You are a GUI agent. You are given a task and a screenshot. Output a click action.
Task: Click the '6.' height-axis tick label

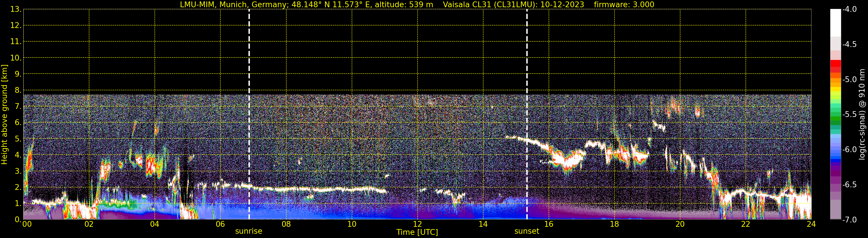pyautogui.click(x=18, y=123)
